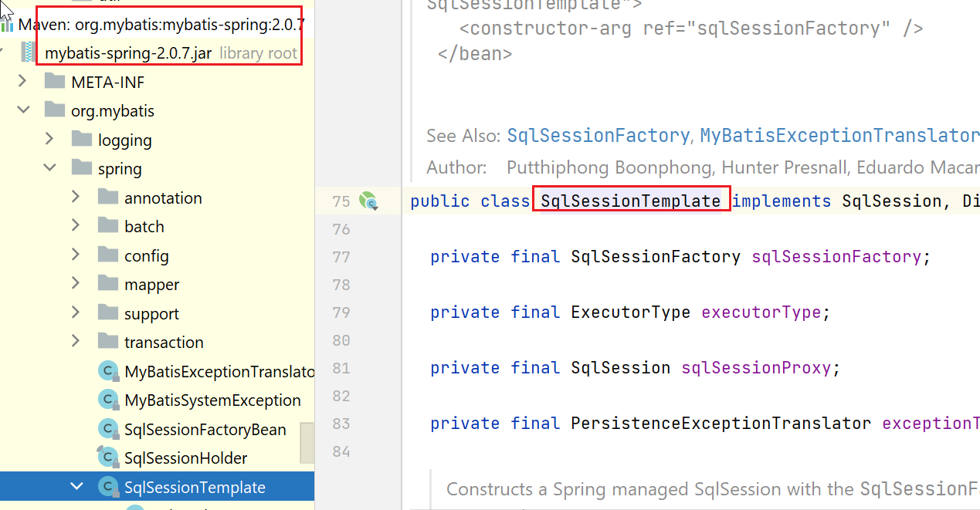
Task: Click the MyBatisSystemException class icon
Action: (x=108, y=400)
